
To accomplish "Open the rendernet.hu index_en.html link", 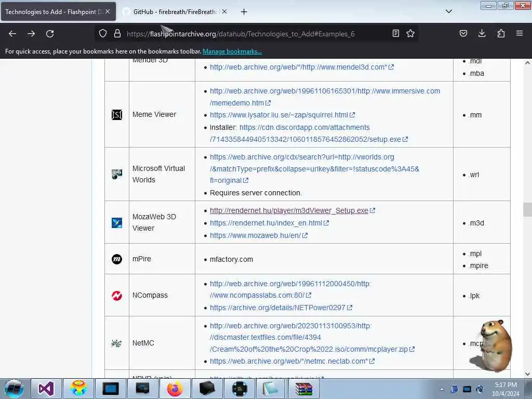I will [x=269, y=223].
